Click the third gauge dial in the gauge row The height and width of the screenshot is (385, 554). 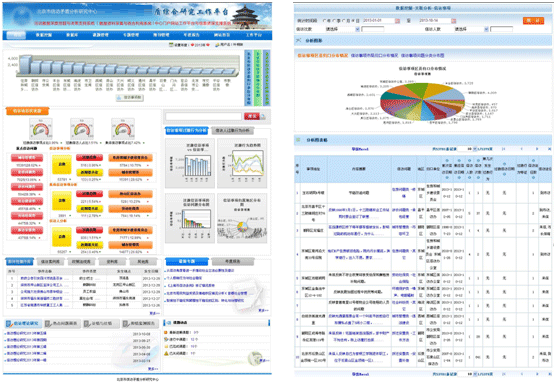click(123, 129)
